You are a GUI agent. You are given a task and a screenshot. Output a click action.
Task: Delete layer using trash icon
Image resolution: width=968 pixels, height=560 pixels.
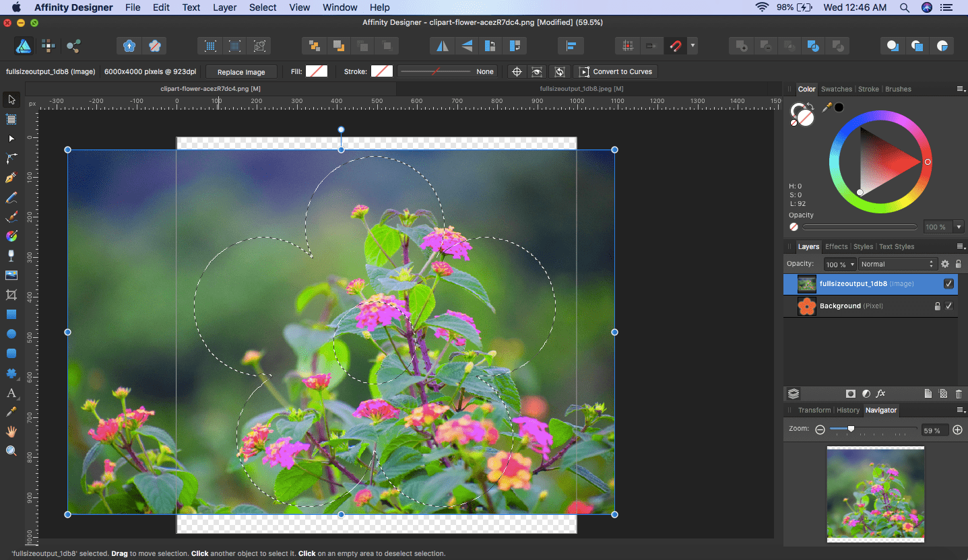959,394
